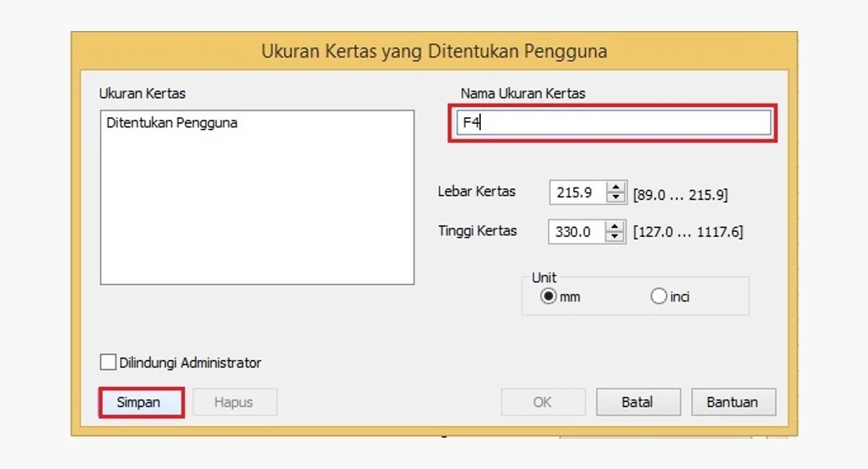Screen dimensions: 868x469
Task: Focus the Nama Ukuran Kertas field
Action: click(613, 123)
